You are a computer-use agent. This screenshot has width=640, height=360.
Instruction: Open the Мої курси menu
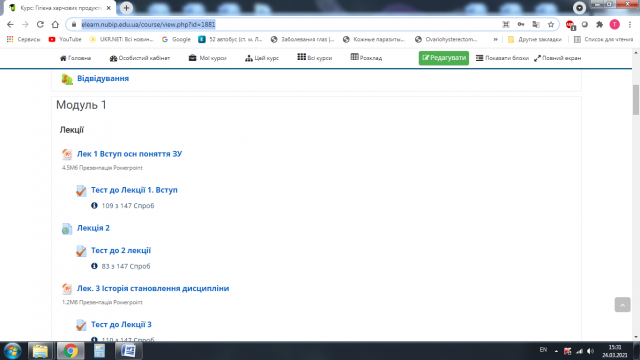[207, 58]
